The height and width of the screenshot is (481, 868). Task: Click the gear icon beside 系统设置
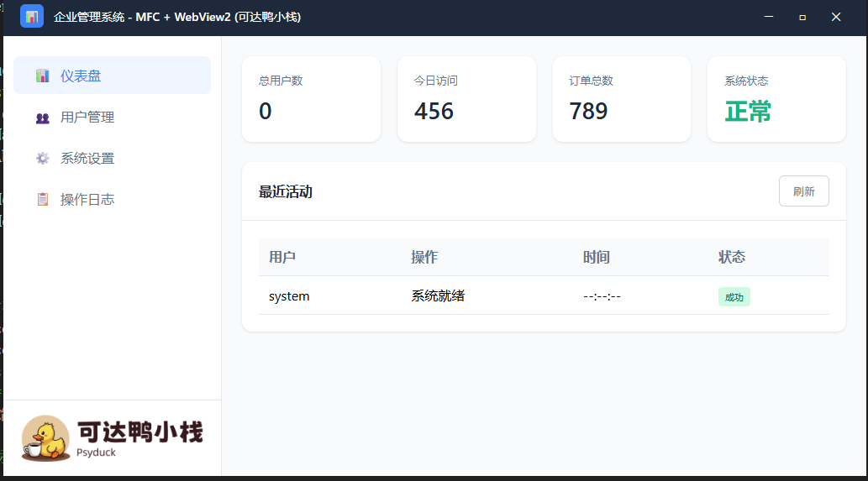click(x=43, y=159)
